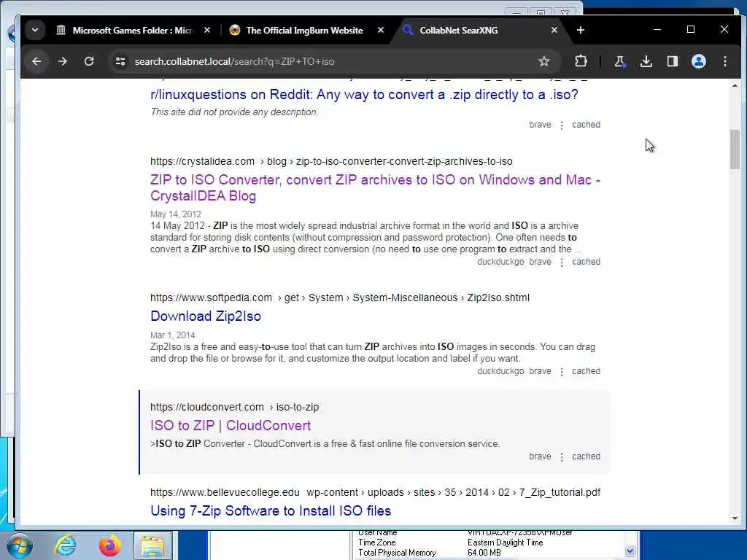747x560 pixels.
Task: Click the bellevuecollege.edu URL breadcrumb
Action: tap(375, 492)
